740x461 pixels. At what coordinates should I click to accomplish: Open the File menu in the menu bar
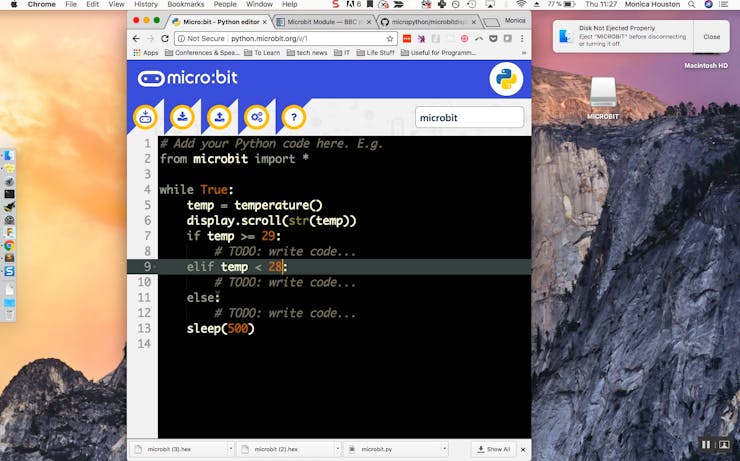pos(71,4)
